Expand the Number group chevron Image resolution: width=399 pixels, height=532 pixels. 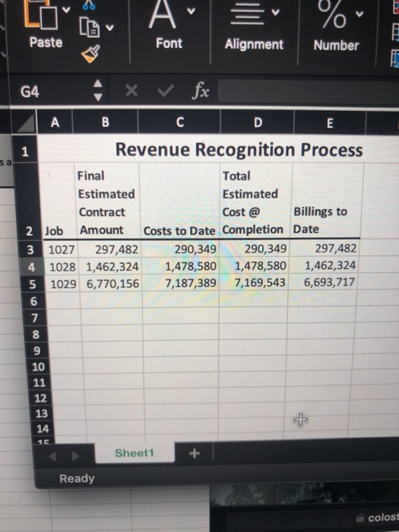359,14
